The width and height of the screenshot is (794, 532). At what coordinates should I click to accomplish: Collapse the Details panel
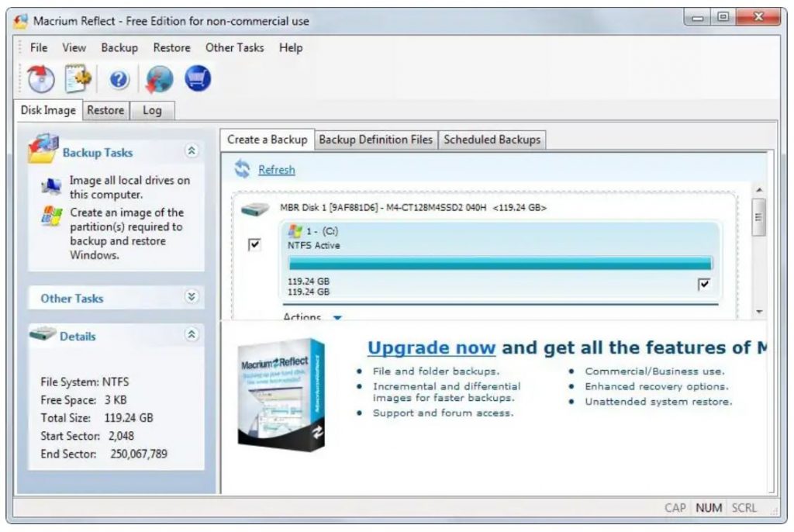pos(192,335)
